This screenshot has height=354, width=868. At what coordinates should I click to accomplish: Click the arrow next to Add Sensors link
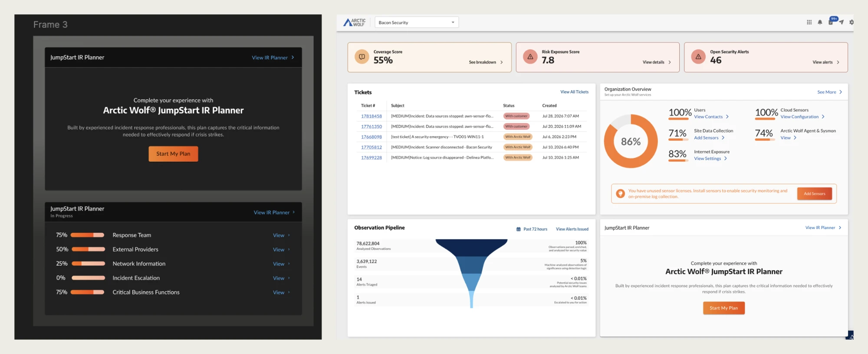pos(723,138)
